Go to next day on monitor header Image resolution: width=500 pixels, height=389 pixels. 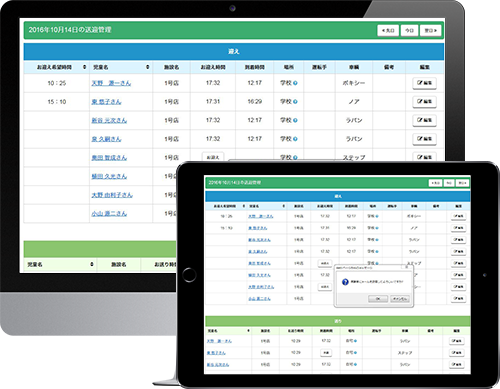[x=431, y=30]
